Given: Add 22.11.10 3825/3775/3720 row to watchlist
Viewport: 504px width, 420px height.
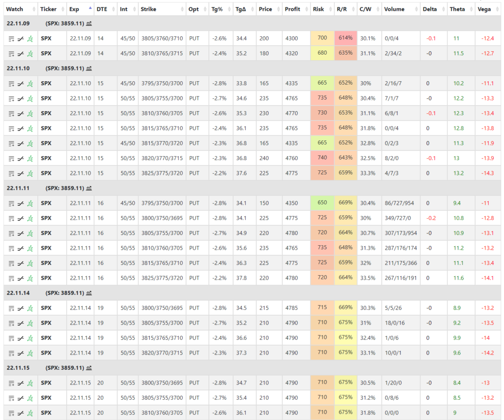Looking at the screenshot, I should pyautogui.click(x=11, y=174).
